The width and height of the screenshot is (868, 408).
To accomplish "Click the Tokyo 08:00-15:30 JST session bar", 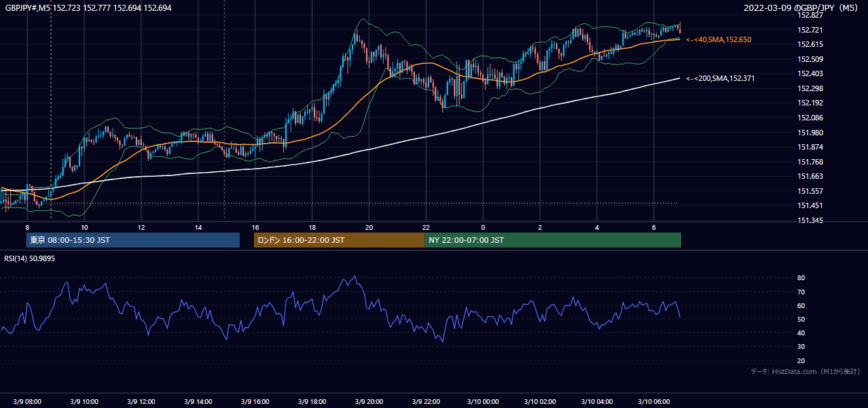I will [x=133, y=240].
